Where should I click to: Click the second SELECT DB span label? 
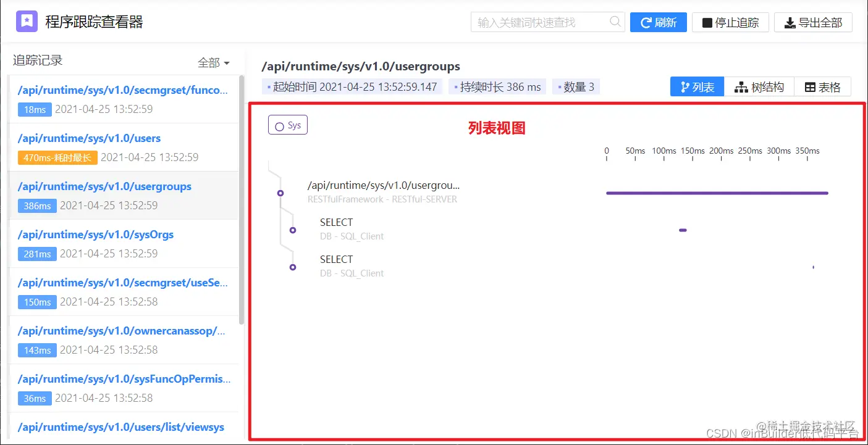pos(352,266)
